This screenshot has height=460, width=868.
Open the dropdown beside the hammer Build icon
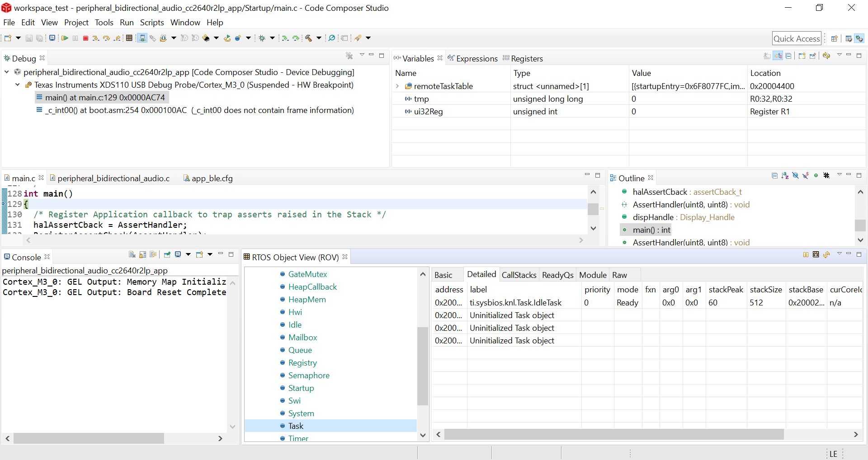(x=319, y=38)
